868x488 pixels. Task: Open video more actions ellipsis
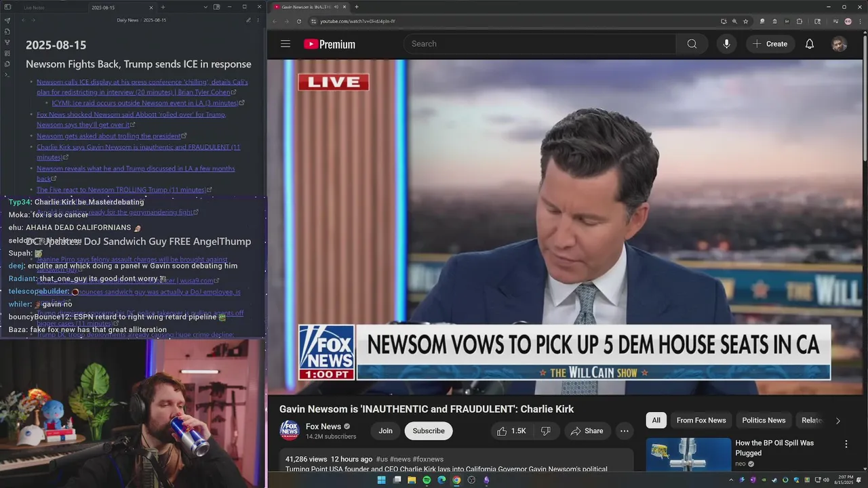pos(625,431)
